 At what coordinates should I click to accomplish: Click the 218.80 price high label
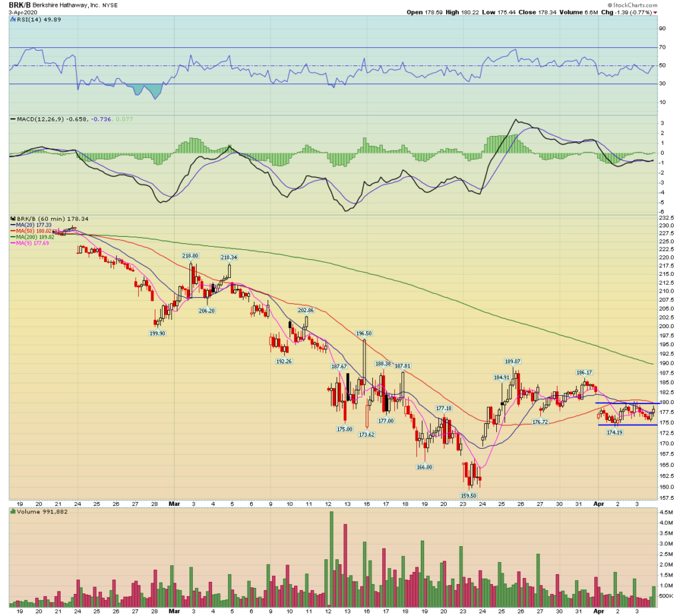190,256
